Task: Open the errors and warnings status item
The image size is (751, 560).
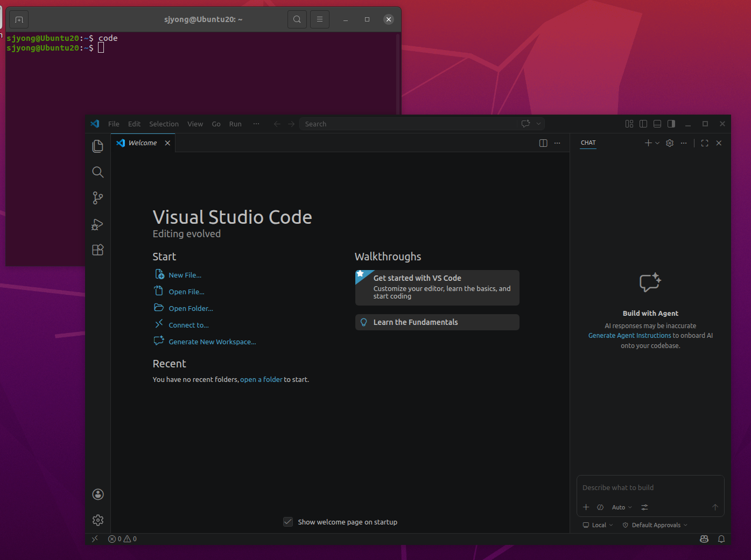Action: [x=122, y=538]
